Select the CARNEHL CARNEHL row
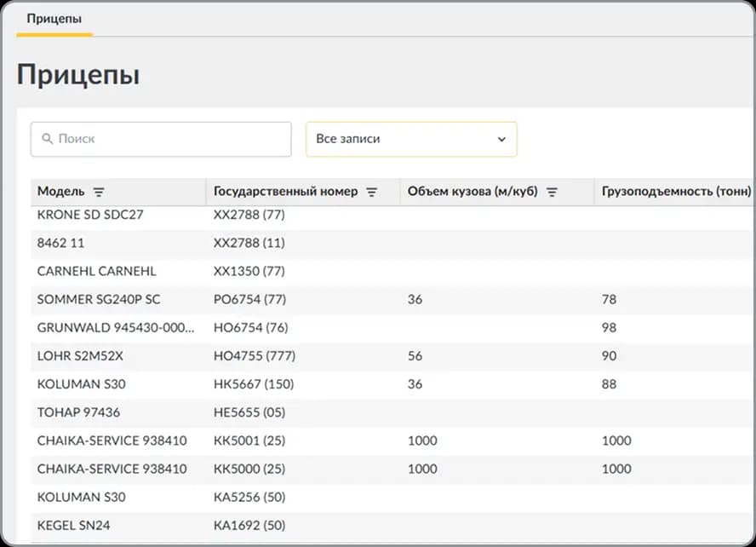756x547 pixels. [393, 271]
